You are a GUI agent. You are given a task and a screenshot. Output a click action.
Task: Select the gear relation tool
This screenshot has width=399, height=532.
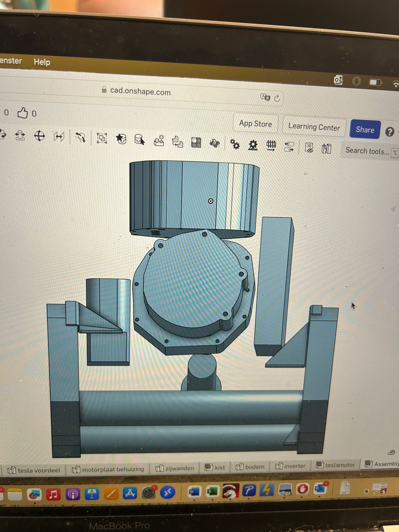coord(235,144)
